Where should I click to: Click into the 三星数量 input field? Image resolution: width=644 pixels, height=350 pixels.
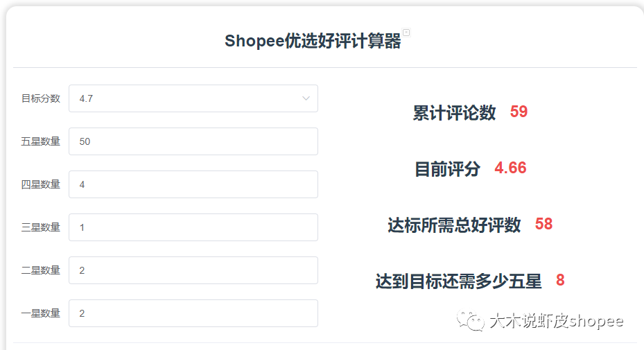[x=193, y=227]
